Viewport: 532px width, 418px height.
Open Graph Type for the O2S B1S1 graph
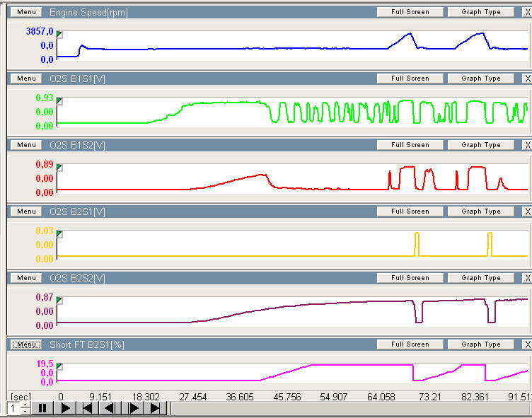[x=481, y=79]
